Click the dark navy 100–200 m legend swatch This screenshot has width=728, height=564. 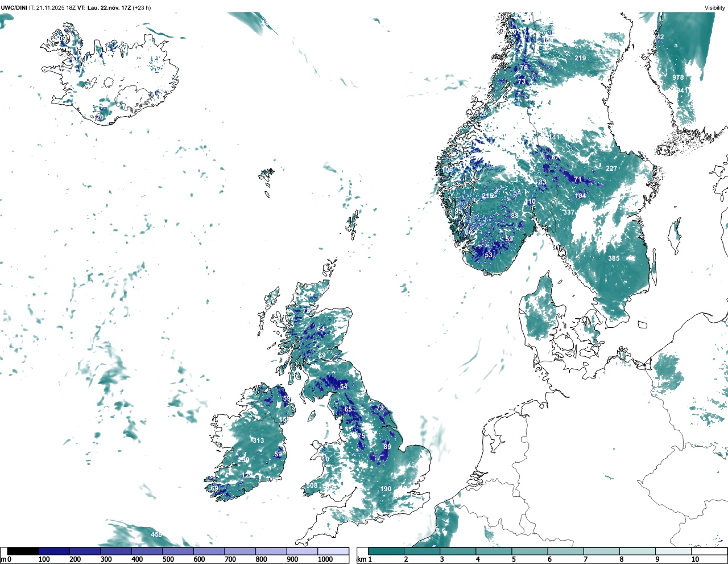click(x=54, y=551)
